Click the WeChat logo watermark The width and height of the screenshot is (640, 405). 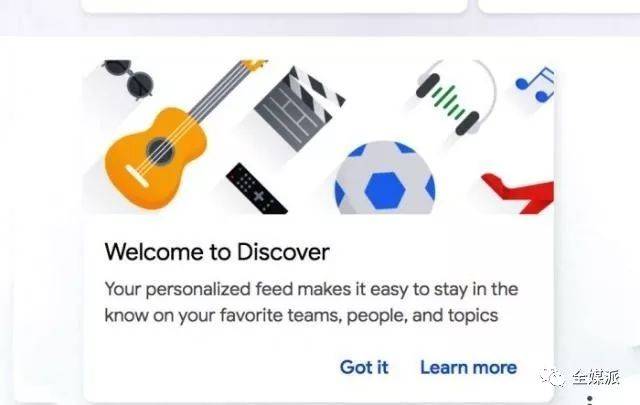pos(551,377)
